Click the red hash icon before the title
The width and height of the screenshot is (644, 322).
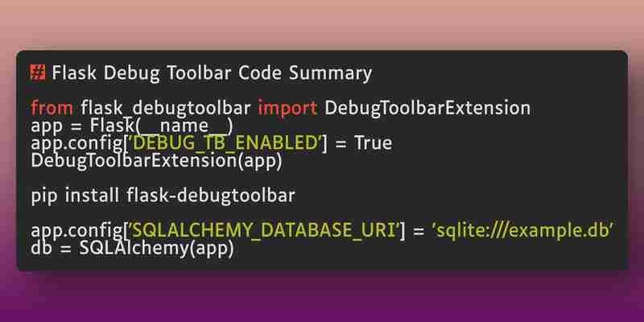pyautogui.click(x=38, y=73)
